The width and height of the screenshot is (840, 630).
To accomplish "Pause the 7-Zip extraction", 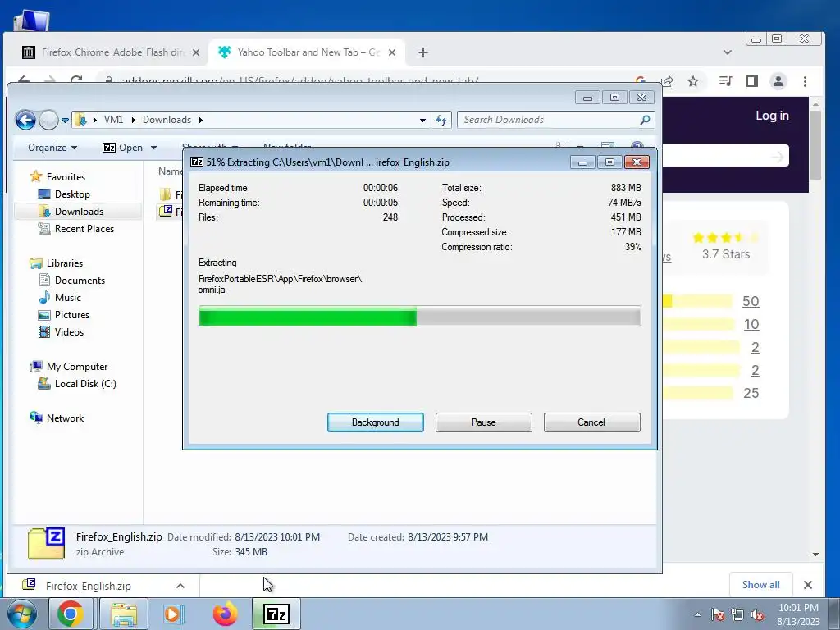I will click(x=483, y=422).
